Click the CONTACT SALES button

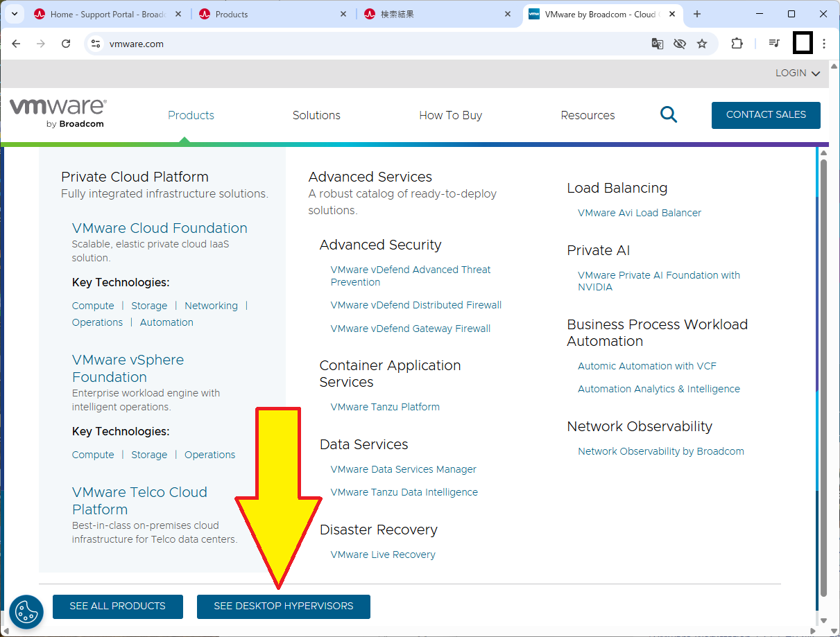pos(766,115)
